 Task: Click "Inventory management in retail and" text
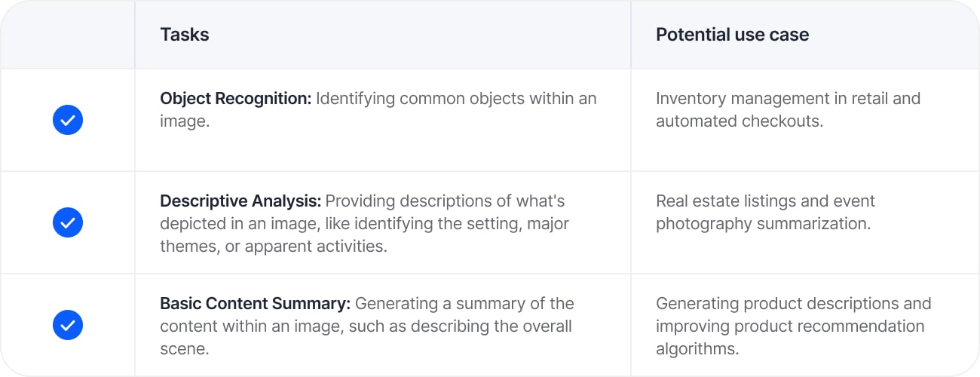click(x=788, y=99)
